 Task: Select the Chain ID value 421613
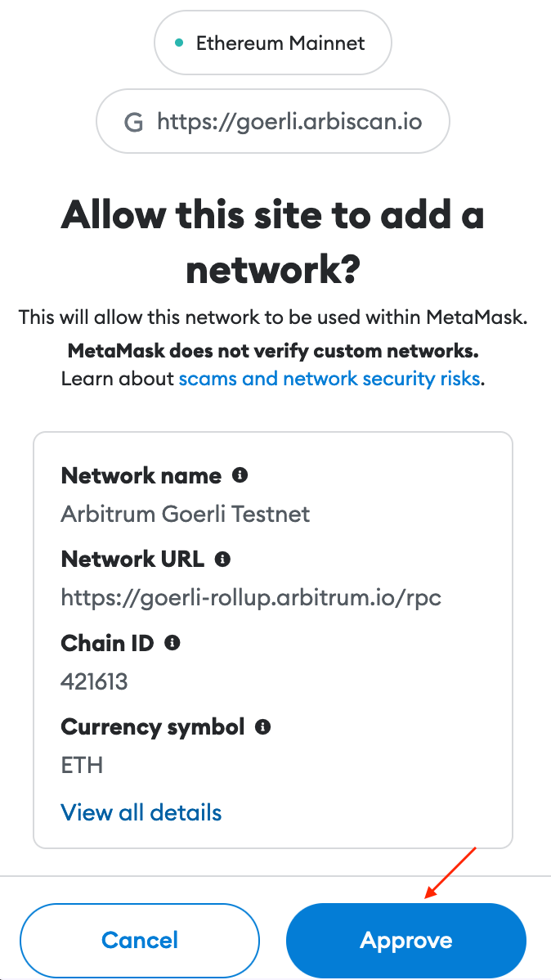(95, 681)
